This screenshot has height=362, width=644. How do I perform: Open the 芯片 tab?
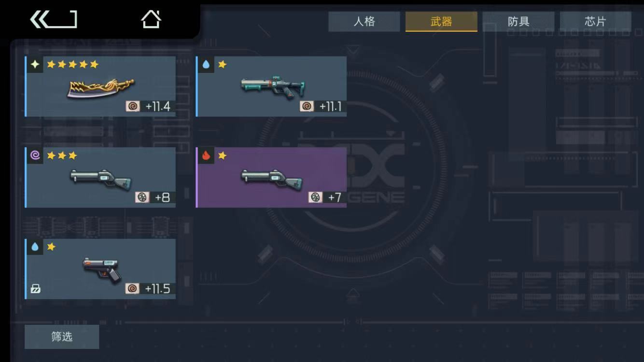(595, 22)
